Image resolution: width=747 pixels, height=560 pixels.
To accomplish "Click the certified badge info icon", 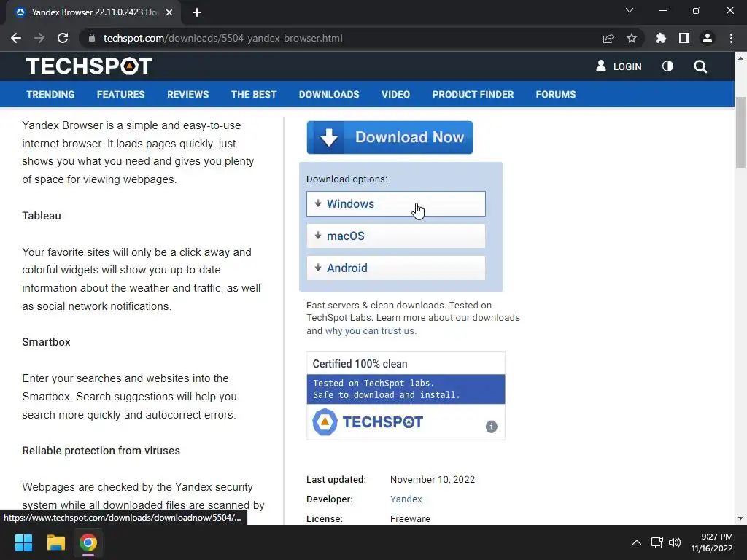I will click(x=491, y=427).
